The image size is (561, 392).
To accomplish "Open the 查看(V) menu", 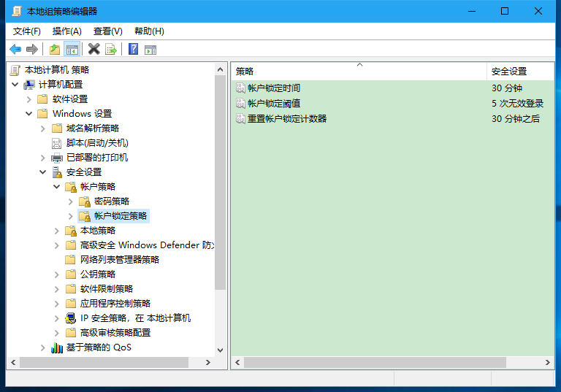I will (x=107, y=31).
